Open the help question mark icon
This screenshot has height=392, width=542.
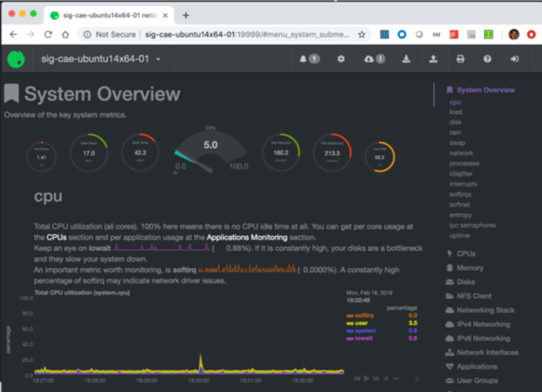pyautogui.click(x=487, y=59)
